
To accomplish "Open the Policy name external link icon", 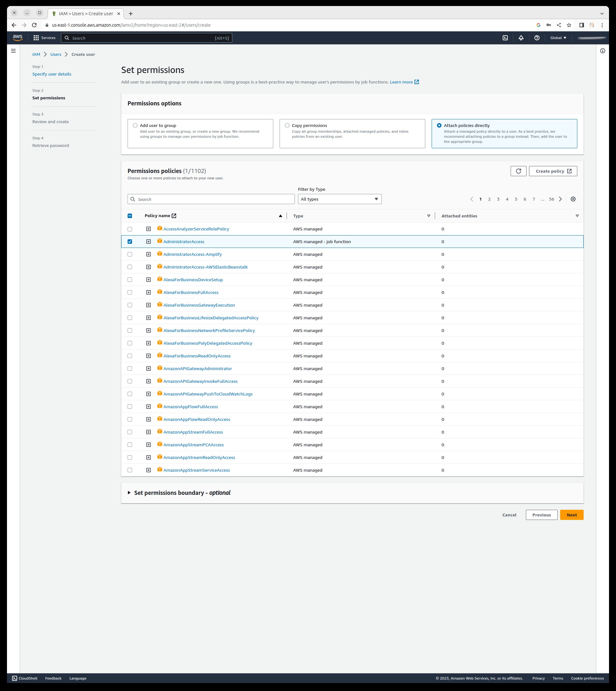I will [174, 216].
